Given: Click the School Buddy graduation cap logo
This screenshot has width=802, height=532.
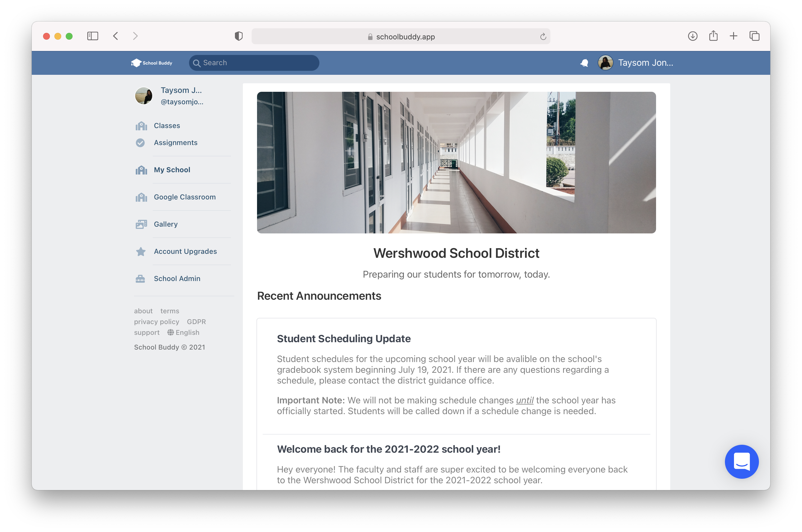Looking at the screenshot, I should point(136,62).
